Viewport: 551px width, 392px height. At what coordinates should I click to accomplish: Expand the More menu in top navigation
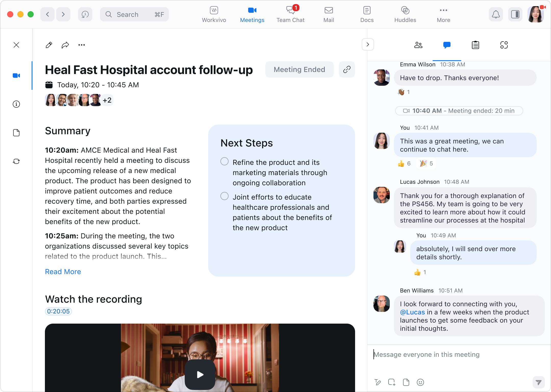click(x=443, y=14)
